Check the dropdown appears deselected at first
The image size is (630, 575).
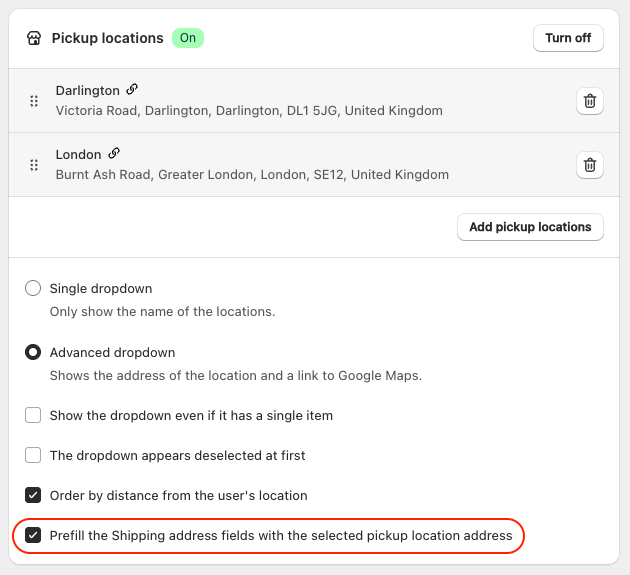tap(33, 455)
